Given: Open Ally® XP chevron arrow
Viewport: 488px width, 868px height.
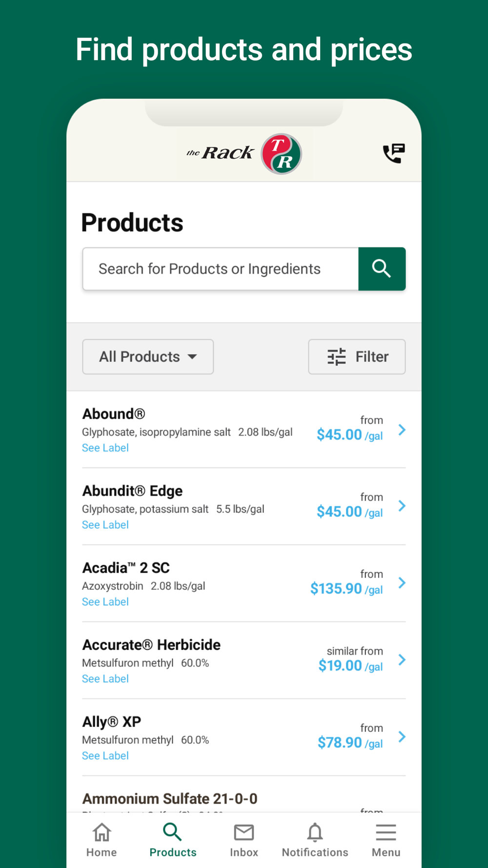Looking at the screenshot, I should click(402, 737).
